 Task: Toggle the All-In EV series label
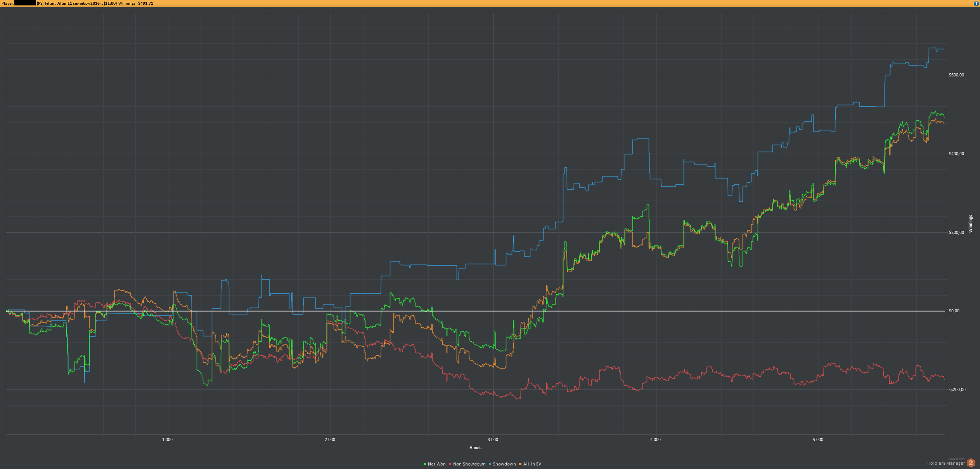[x=532, y=464]
